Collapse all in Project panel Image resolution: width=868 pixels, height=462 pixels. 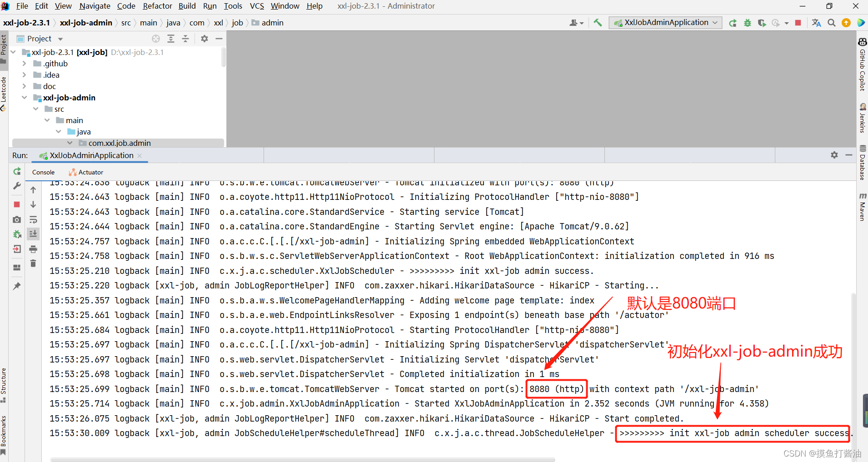point(185,39)
